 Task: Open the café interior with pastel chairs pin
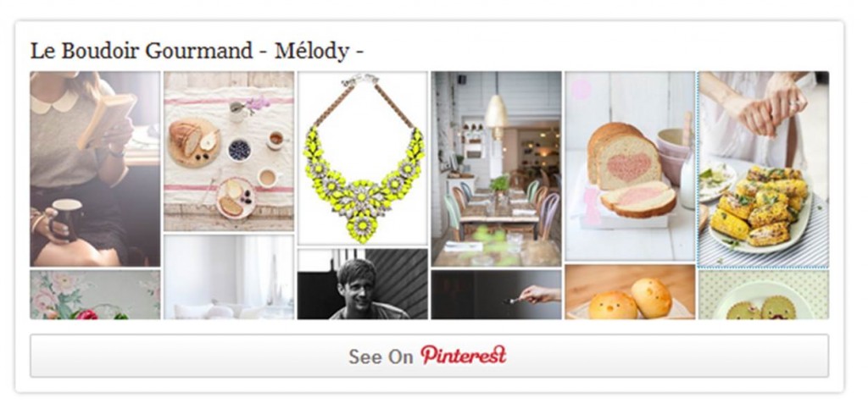point(497,169)
